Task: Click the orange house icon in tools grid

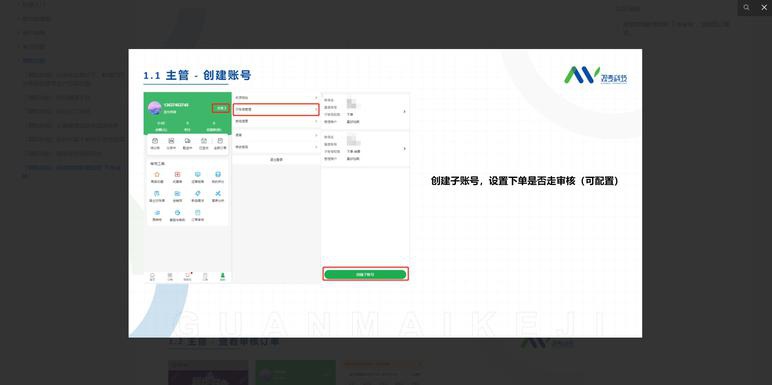Action: coord(157,174)
